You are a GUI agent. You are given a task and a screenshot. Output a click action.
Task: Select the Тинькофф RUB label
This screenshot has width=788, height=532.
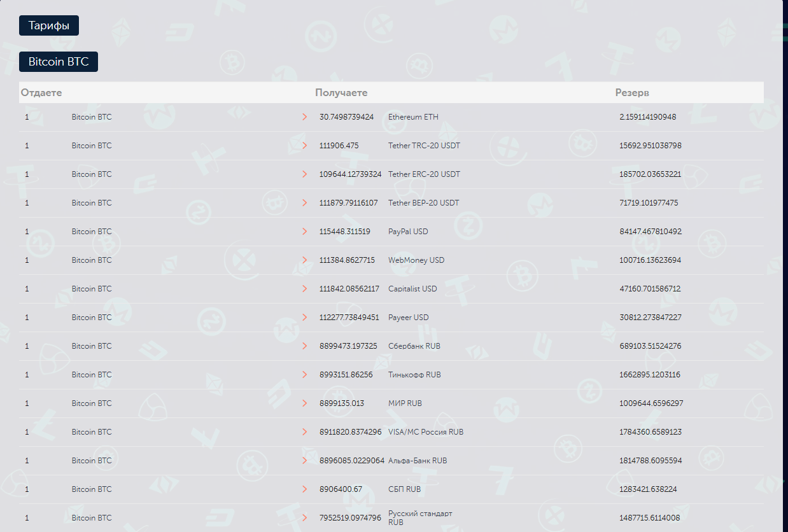pos(414,375)
